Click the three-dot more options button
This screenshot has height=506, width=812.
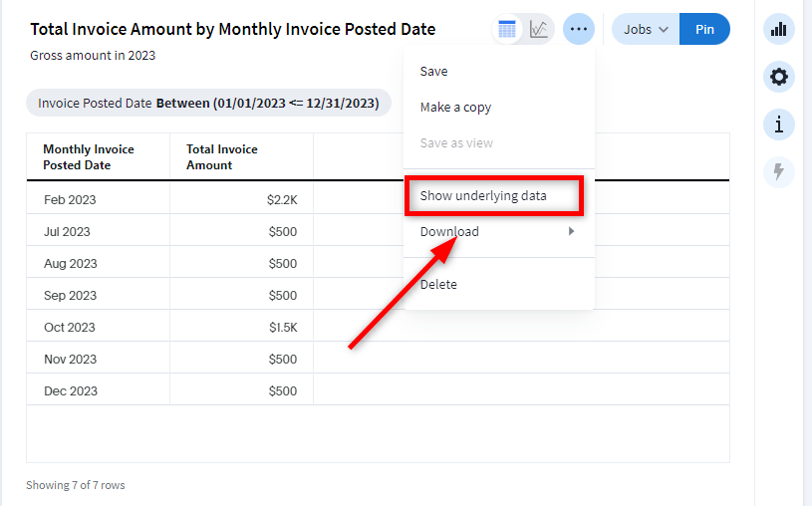(579, 30)
